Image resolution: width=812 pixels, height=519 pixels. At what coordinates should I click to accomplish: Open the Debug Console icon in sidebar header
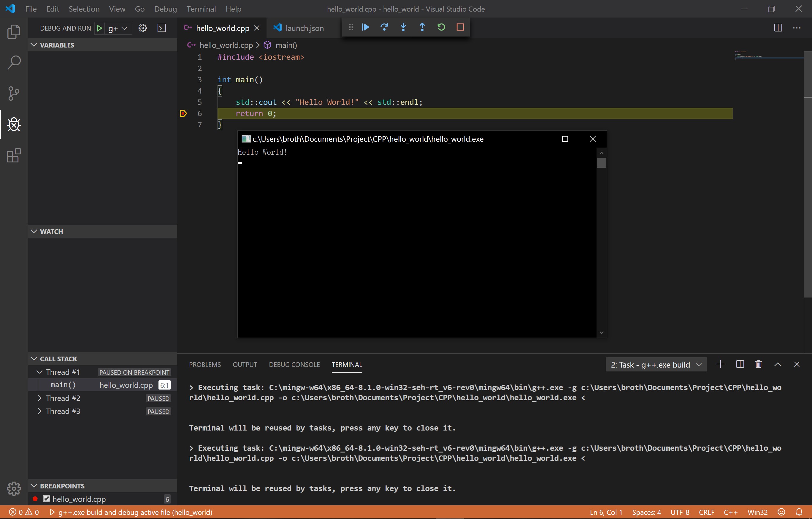pos(162,28)
